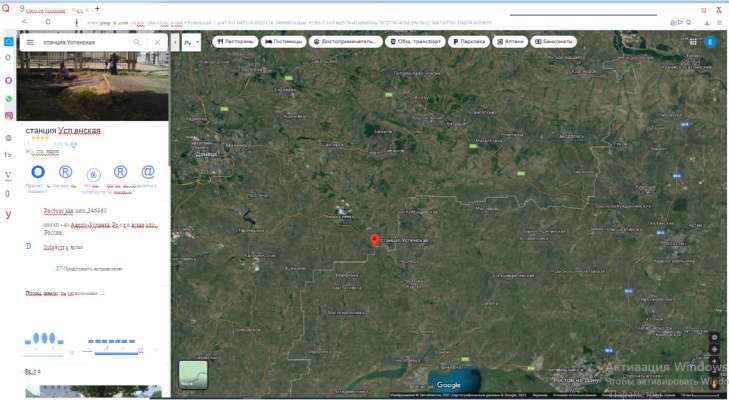Image resolution: width=729 pixels, height=400 pixels.
Task: Select the Рестораны filter chip
Action: pos(235,42)
